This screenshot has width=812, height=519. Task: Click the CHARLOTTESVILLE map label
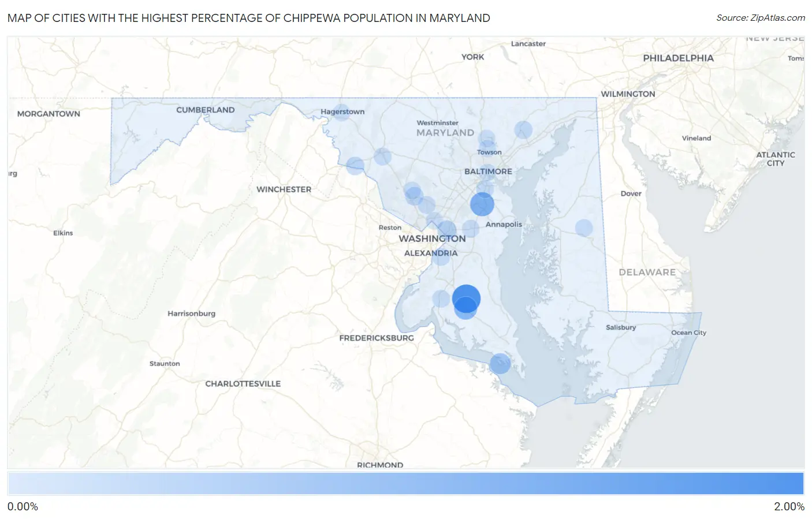243,383
